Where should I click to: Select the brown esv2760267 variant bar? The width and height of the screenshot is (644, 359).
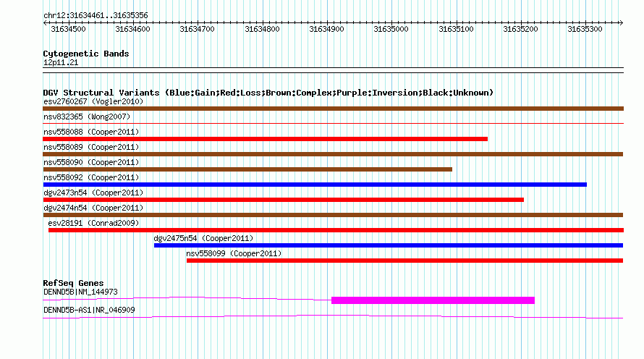tap(333, 109)
